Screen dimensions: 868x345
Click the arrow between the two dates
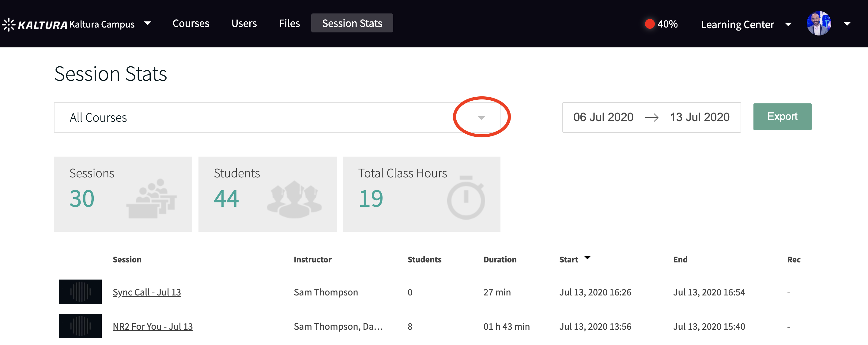651,117
